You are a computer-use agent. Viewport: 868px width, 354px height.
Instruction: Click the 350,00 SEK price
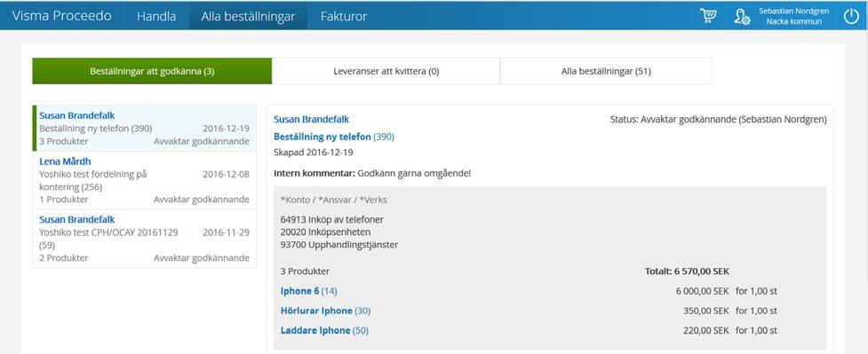coord(706,311)
